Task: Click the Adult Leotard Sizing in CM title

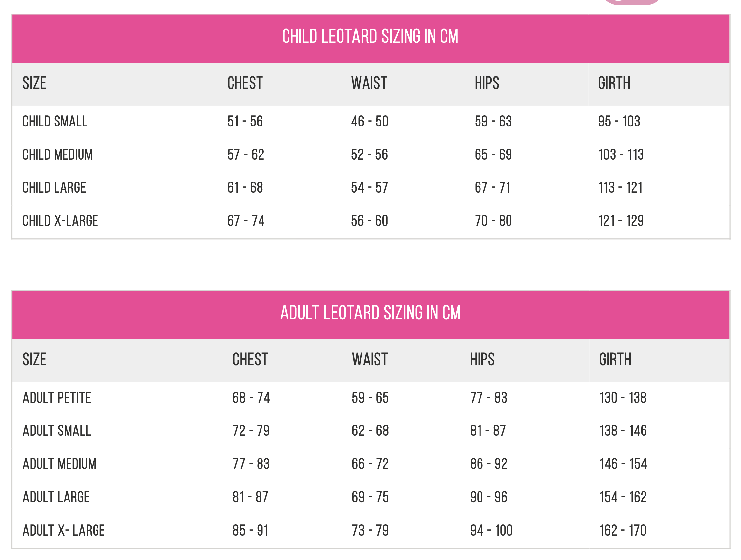Action: click(x=370, y=313)
